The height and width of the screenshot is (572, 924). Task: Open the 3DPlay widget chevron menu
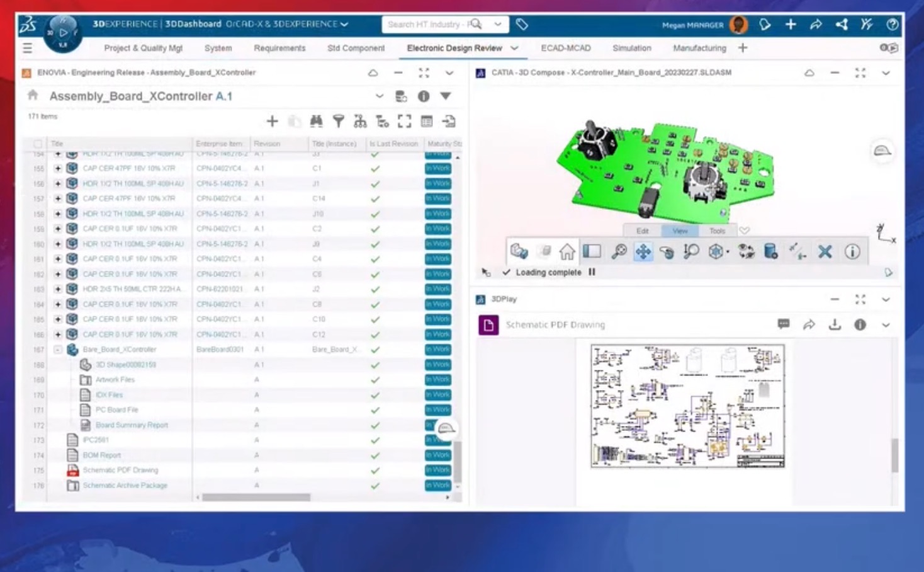point(886,300)
